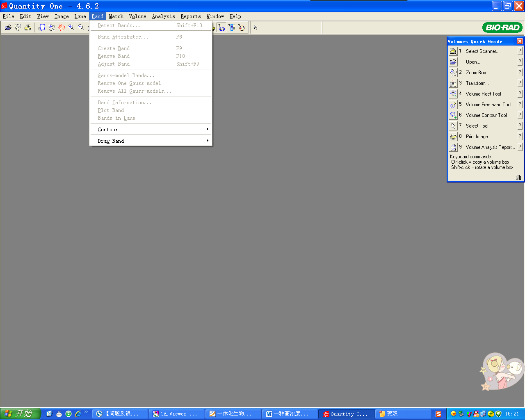This screenshot has height=420, width=525.
Task: Switch to CAJViewer in the taskbar
Action: [176, 414]
